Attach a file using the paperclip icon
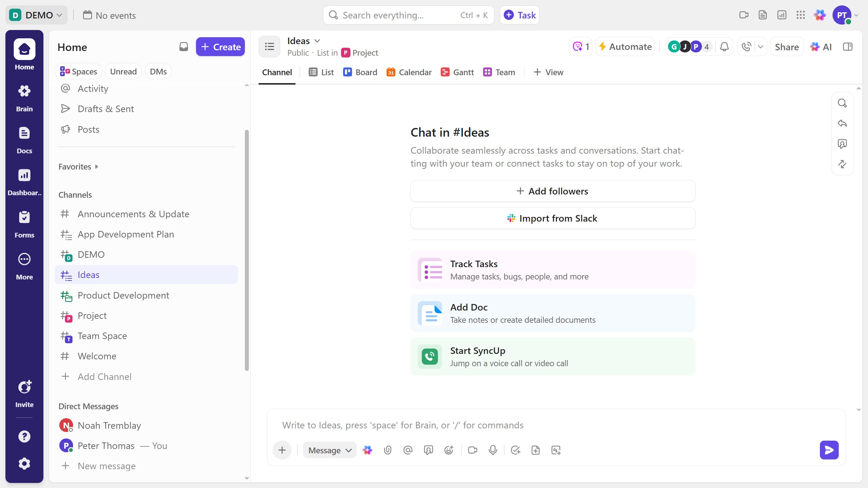The height and width of the screenshot is (488, 868). [x=388, y=450]
